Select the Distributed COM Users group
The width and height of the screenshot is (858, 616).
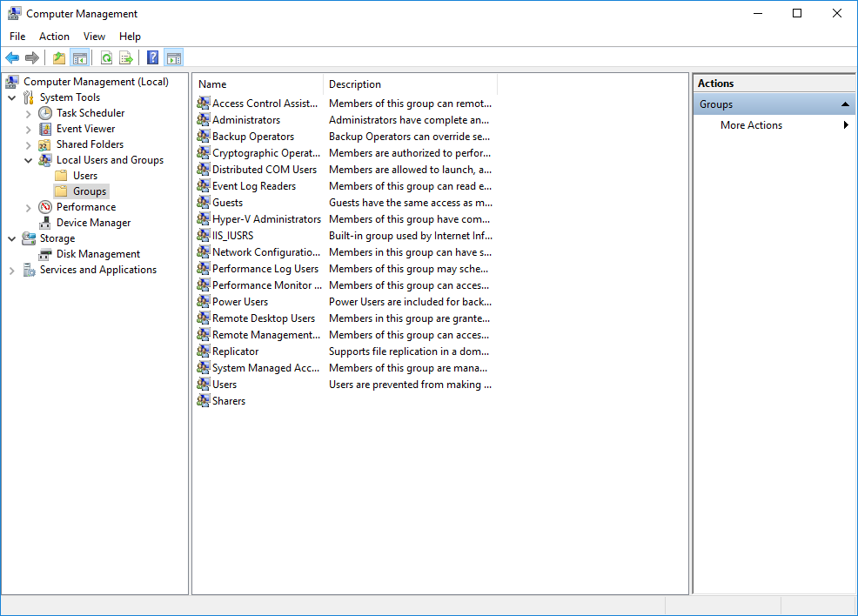click(265, 169)
